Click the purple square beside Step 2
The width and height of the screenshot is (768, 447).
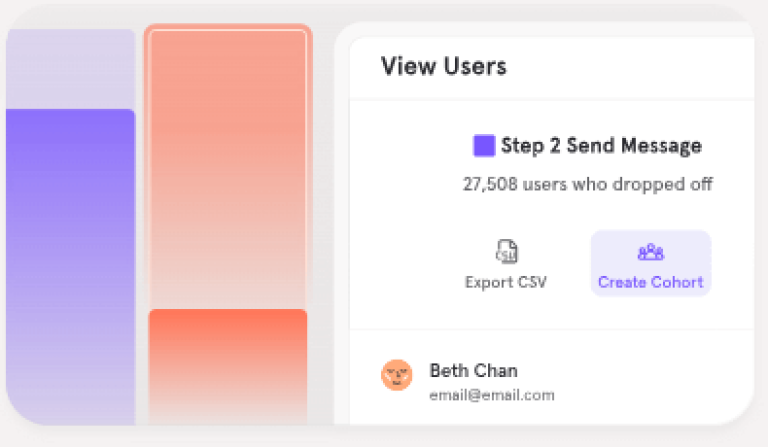click(x=484, y=146)
